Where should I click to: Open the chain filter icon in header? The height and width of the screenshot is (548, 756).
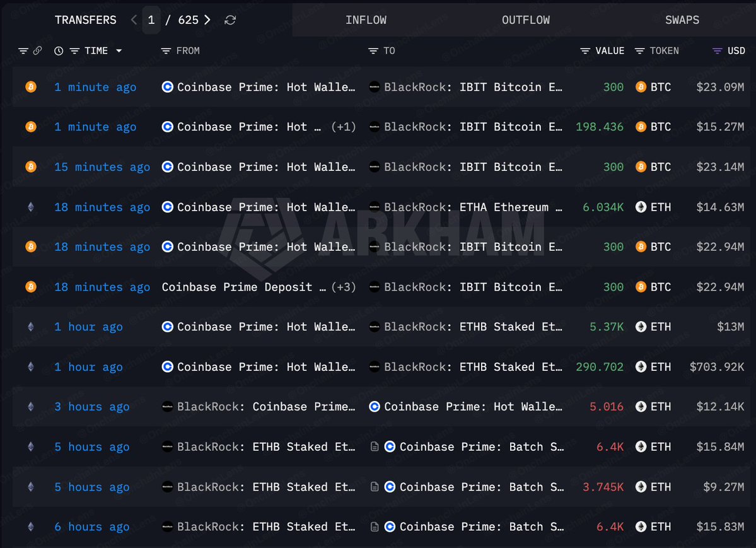pyautogui.click(x=23, y=50)
